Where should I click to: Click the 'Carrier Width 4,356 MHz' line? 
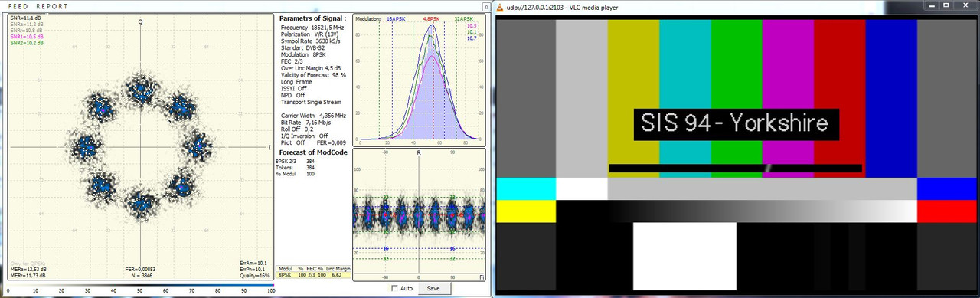click(x=314, y=115)
